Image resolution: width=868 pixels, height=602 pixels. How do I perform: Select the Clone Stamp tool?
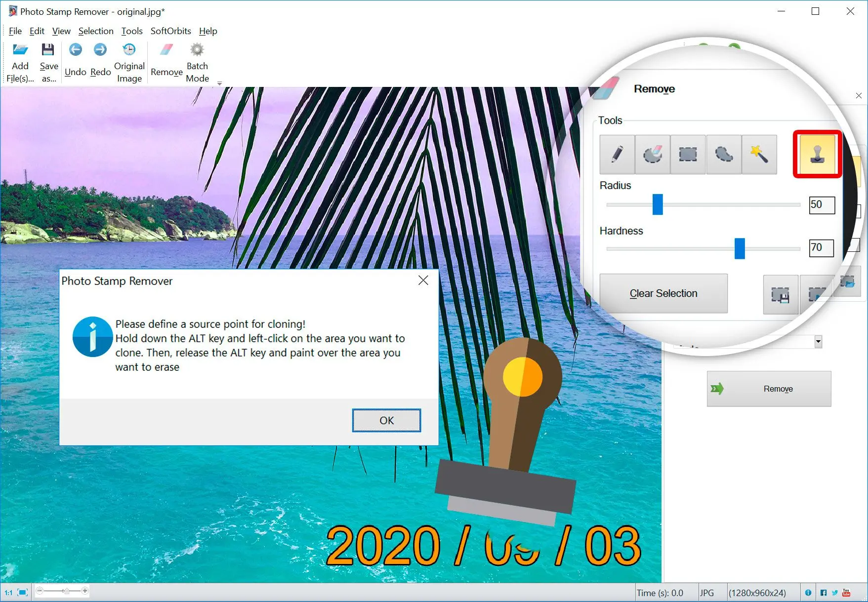tap(817, 154)
